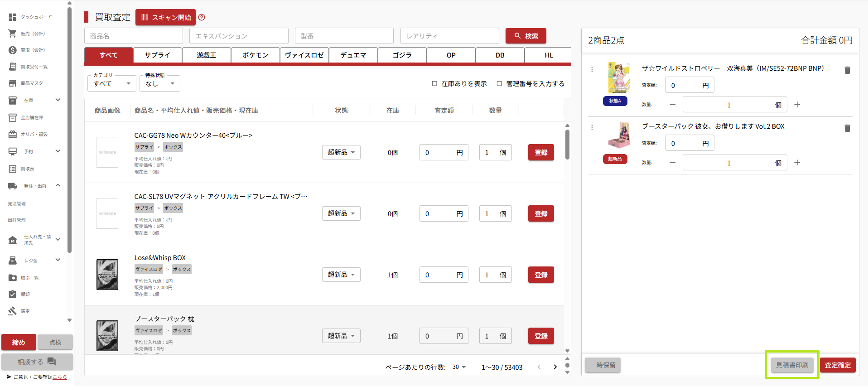Enable 在庫ありを表示 checkbox
This screenshot has height=387, width=868.
point(434,83)
